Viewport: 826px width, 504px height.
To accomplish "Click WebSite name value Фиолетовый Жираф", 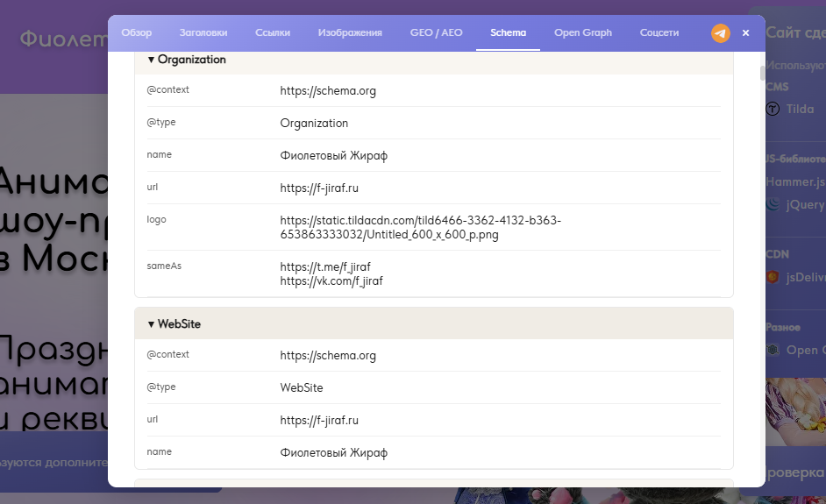I will pyautogui.click(x=333, y=453).
